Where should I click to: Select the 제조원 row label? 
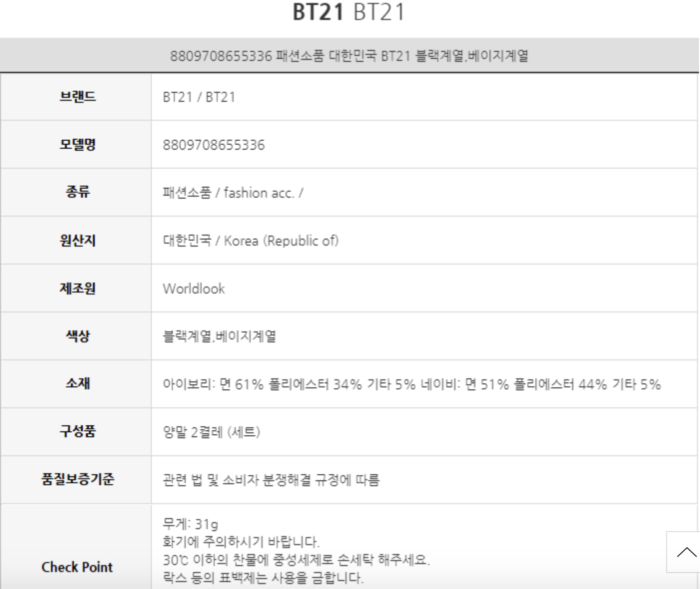click(77, 289)
